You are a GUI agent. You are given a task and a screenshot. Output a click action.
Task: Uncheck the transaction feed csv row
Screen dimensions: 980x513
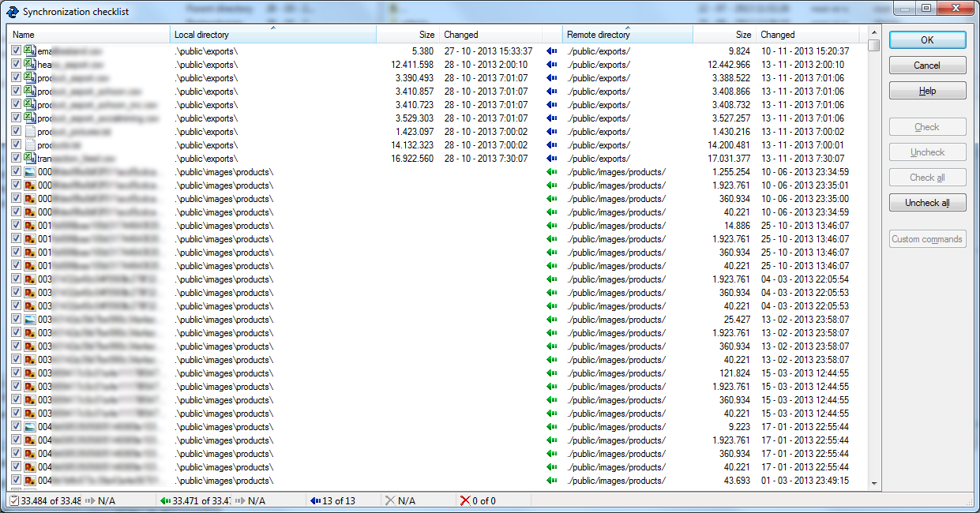(16, 159)
